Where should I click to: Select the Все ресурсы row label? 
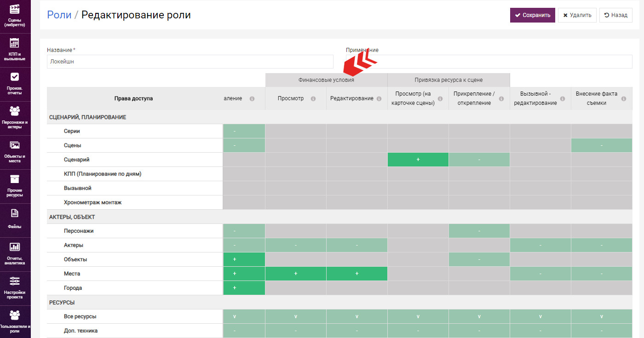click(80, 316)
